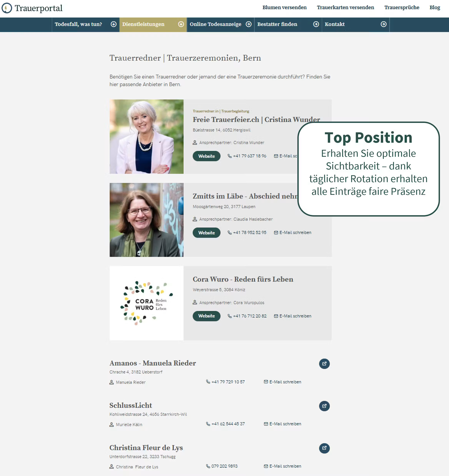Screen dimensions: 449x476
Task: Open Blog link in header
Action: click(435, 8)
